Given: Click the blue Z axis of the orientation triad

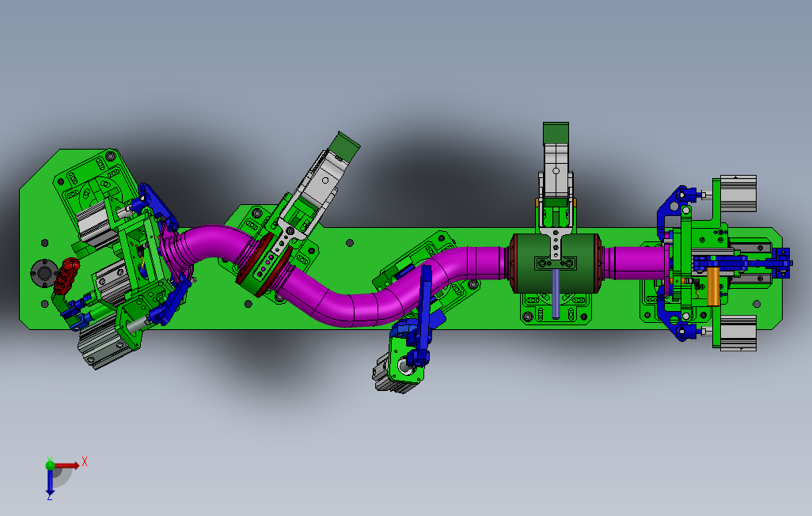Looking at the screenshot, I should tap(50, 482).
